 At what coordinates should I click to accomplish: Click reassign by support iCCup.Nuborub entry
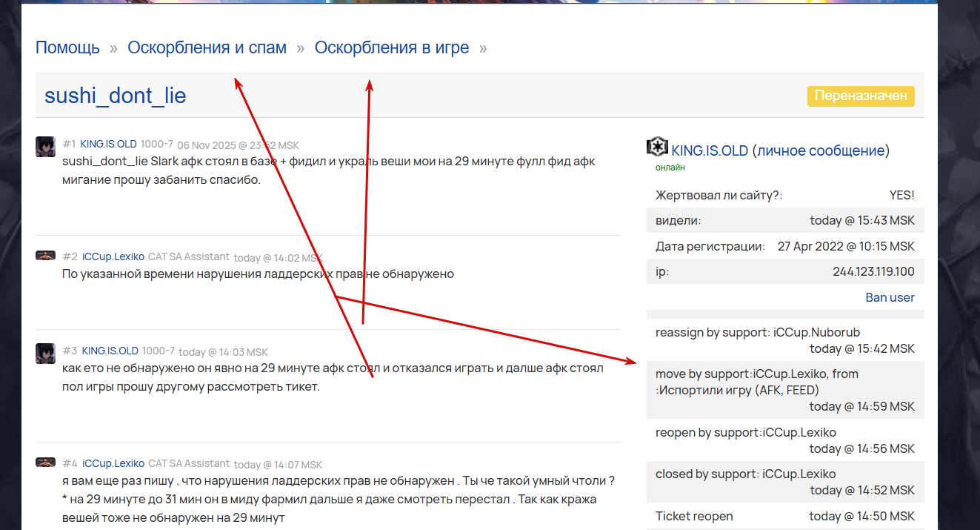785,340
